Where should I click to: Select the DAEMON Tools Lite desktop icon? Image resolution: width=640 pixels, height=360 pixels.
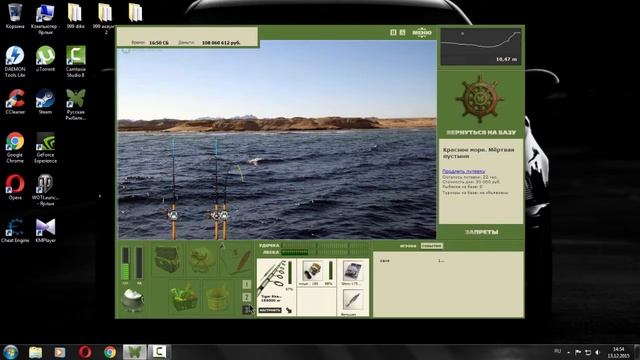pyautogui.click(x=15, y=62)
